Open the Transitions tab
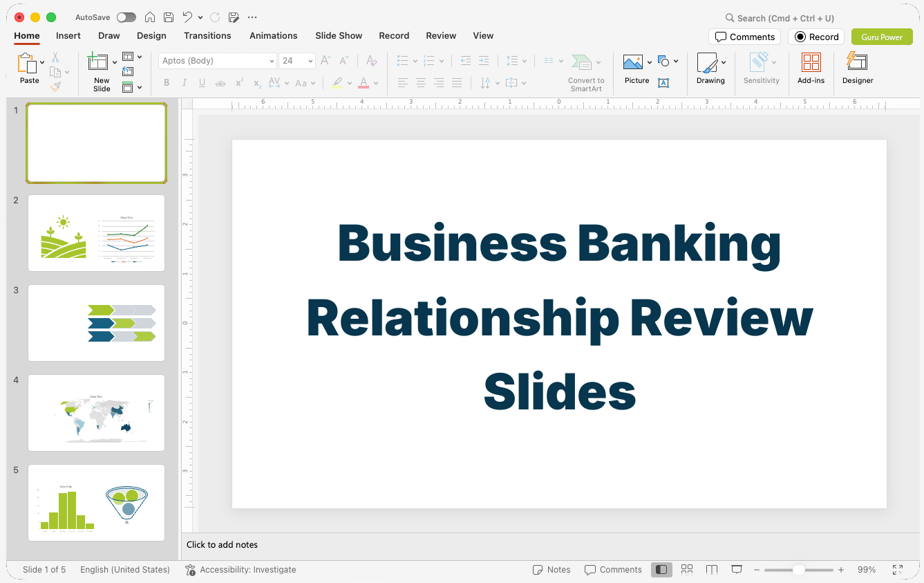The height and width of the screenshot is (583, 924). [x=207, y=35]
